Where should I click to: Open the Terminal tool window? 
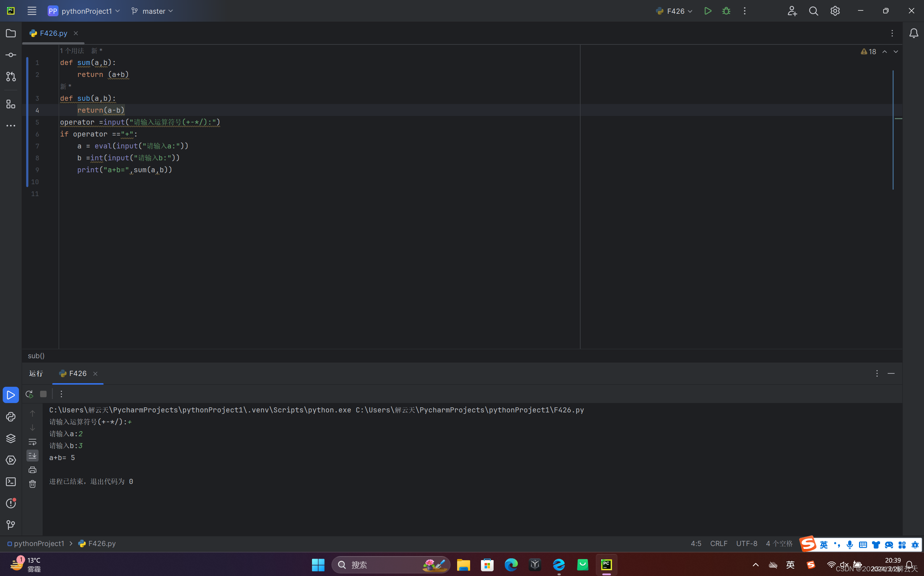[11, 482]
